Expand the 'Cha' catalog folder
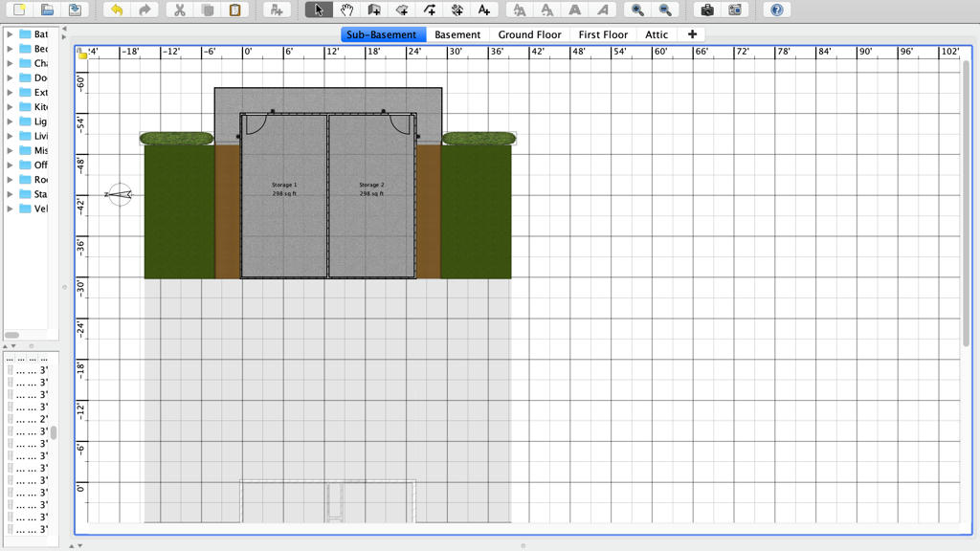 click(10, 63)
